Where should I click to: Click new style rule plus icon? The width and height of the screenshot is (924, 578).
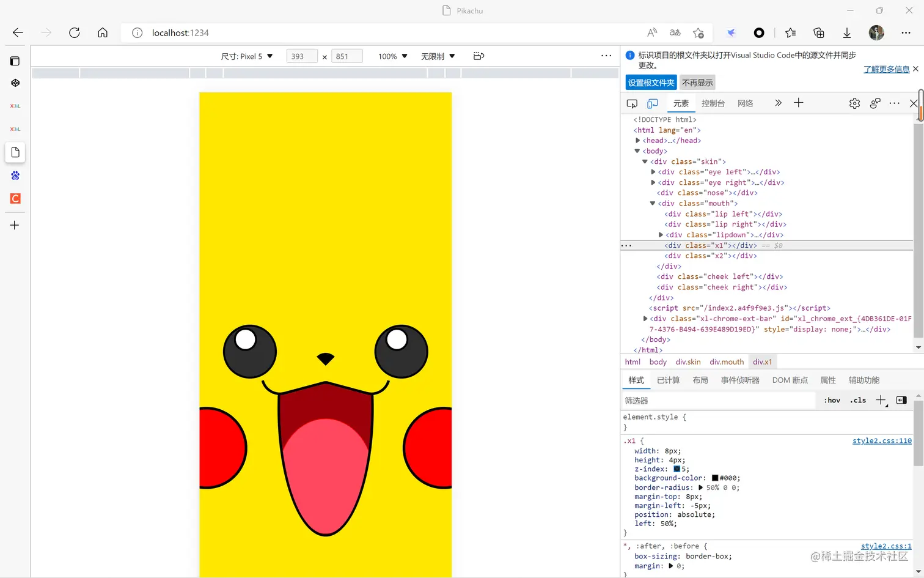881,400
